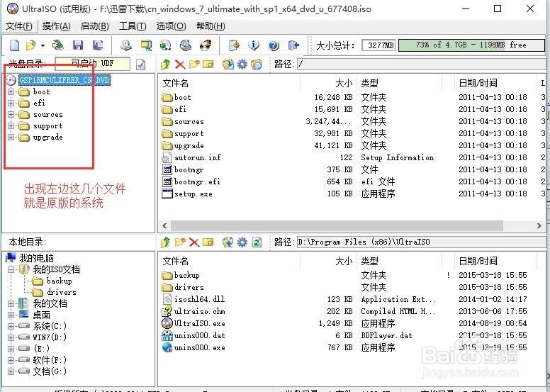Expand the boot folder in the disc tree
This screenshot has width=550, height=392.
(11, 92)
